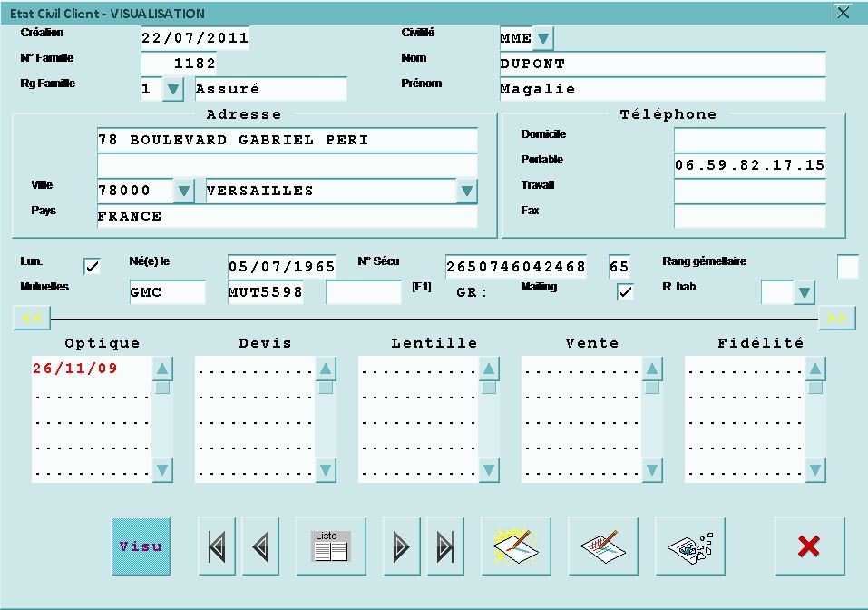This screenshot has height=610, width=868.
Task: Click the Assuré family rank field
Action: (x=270, y=89)
